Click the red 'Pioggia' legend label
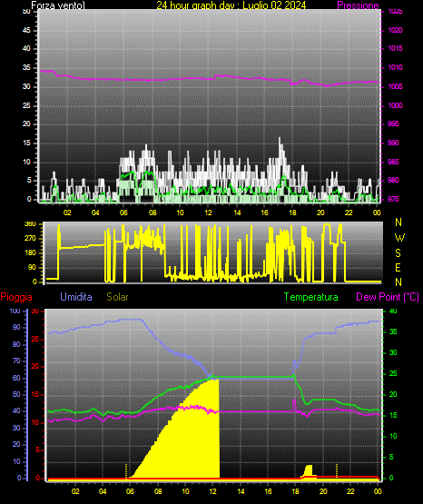Screen dimensions: 423x504 [x=16, y=297]
